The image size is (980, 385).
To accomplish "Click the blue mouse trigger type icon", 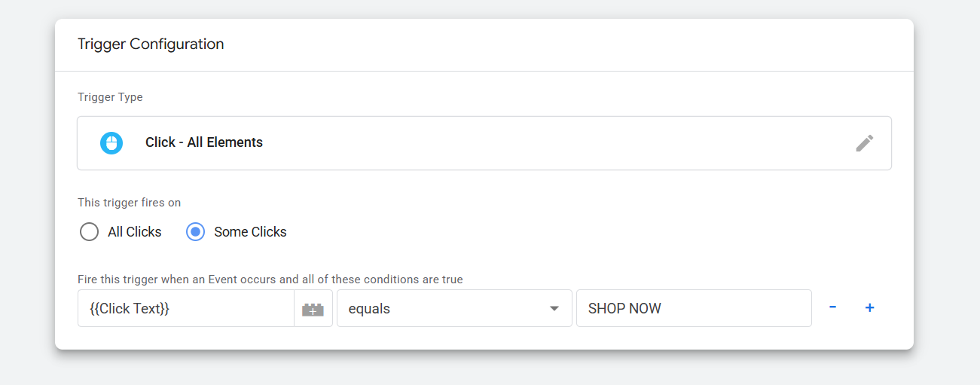I will point(111,142).
